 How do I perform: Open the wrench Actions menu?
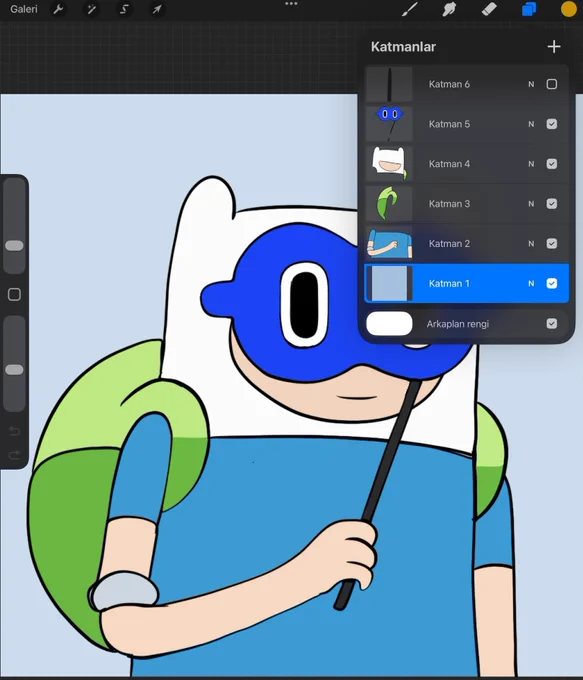tap(58, 9)
